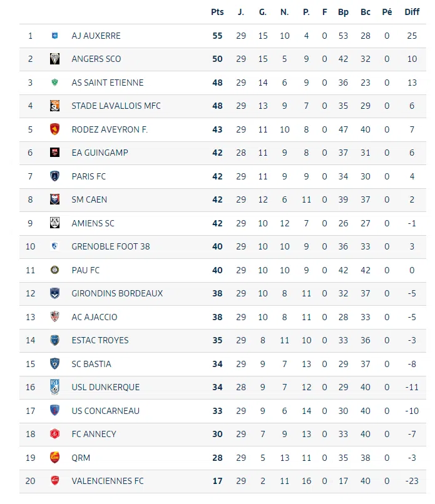Screen dimensions: 435x504
Task: Click the Rodez Aveyron club crest
Action: 54,129
